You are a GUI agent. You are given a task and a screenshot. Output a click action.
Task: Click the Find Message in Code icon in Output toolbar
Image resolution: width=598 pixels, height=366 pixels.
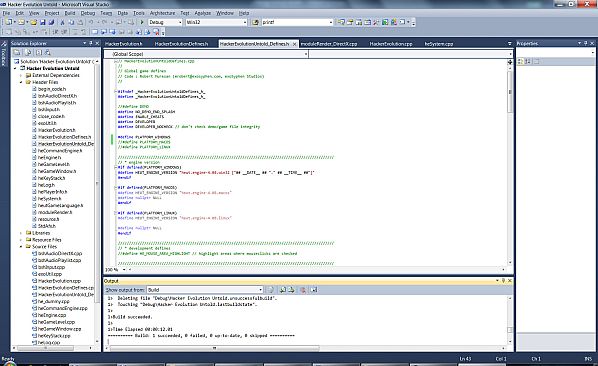tap(270, 290)
